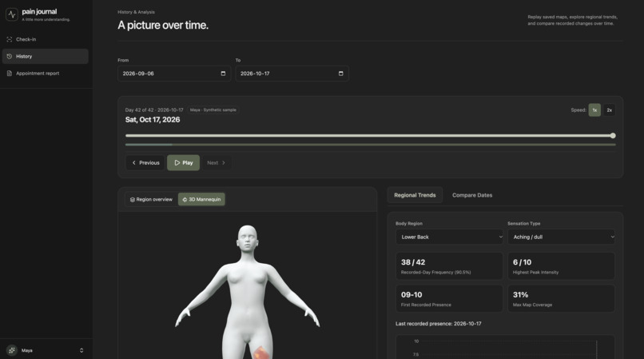Click the Next day button
644x359 pixels.
click(216, 163)
